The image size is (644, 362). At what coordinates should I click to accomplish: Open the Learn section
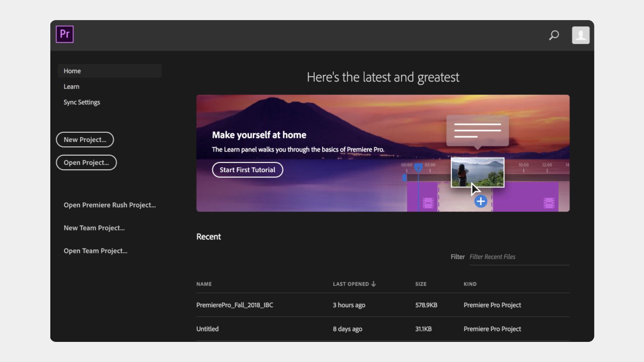point(71,86)
